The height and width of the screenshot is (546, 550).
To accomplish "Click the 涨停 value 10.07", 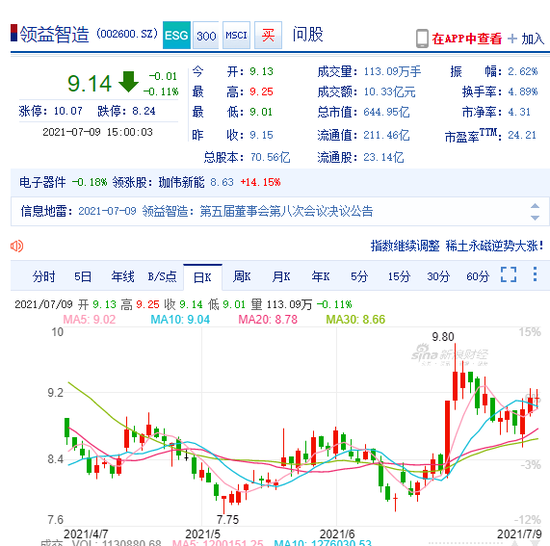I will pyautogui.click(x=68, y=112).
